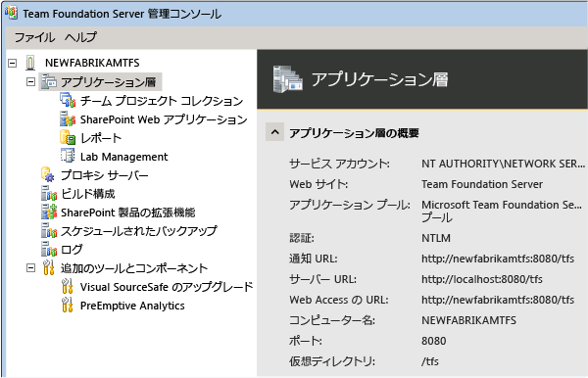Collapse the アプリケーション層の概要 section chevron

(x=274, y=132)
